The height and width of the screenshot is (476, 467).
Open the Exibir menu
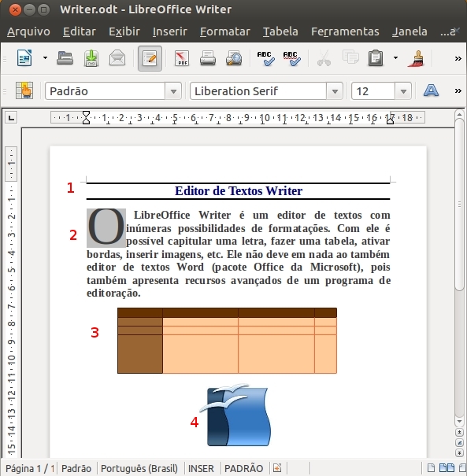tap(124, 31)
